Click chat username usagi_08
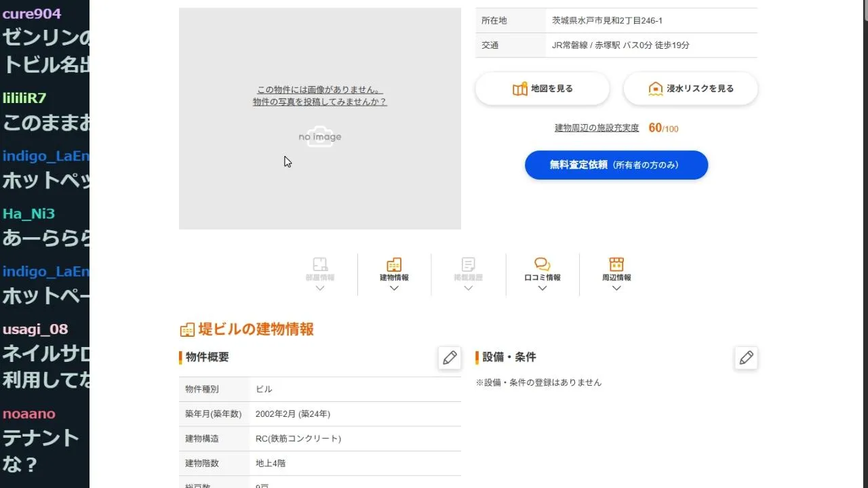 click(35, 329)
